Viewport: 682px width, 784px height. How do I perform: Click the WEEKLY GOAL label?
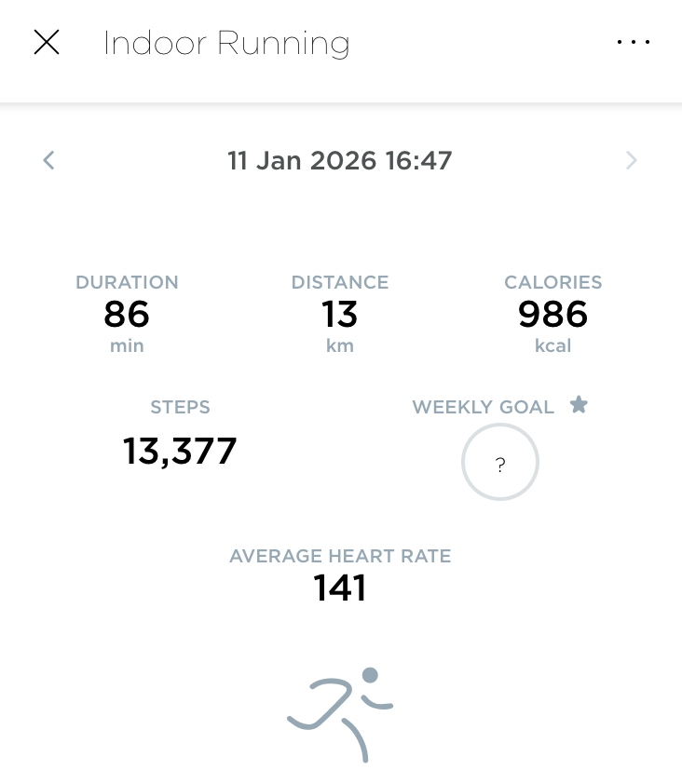pyautogui.click(x=484, y=407)
